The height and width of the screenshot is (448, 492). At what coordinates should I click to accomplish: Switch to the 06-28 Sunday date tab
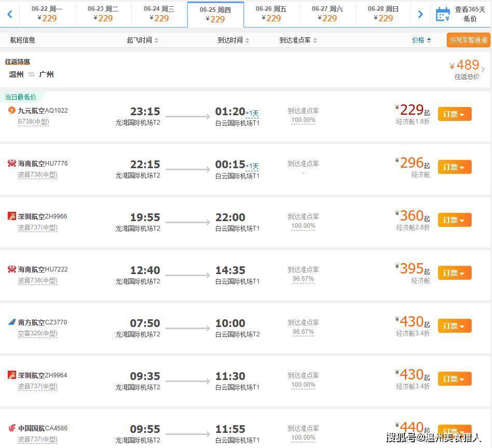[x=384, y=14]
